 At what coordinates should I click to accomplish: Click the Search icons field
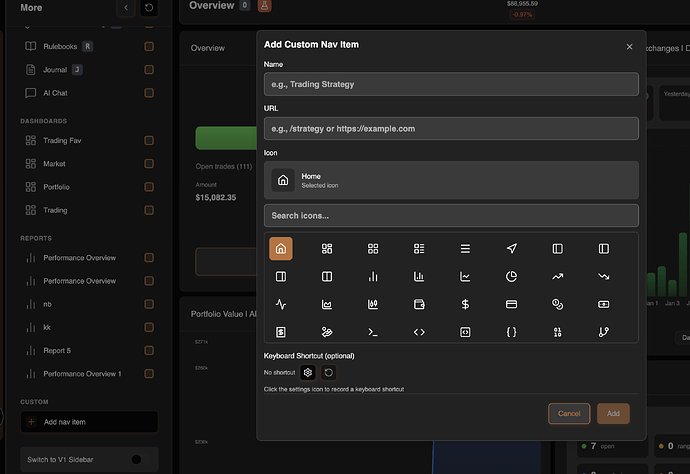[451, 216]
